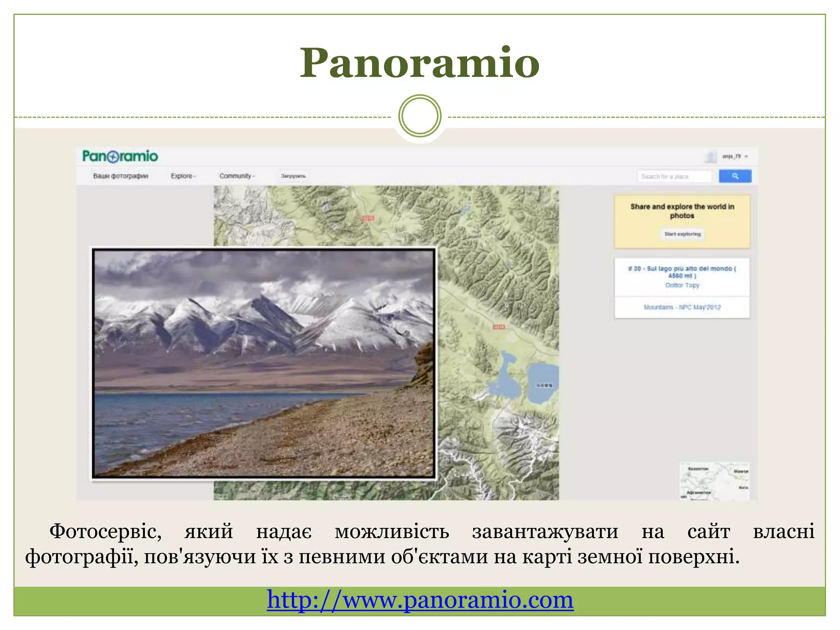Open Ваши фотографии menu item
Screen dimensions: 840x630
click(x=121, y=176)
